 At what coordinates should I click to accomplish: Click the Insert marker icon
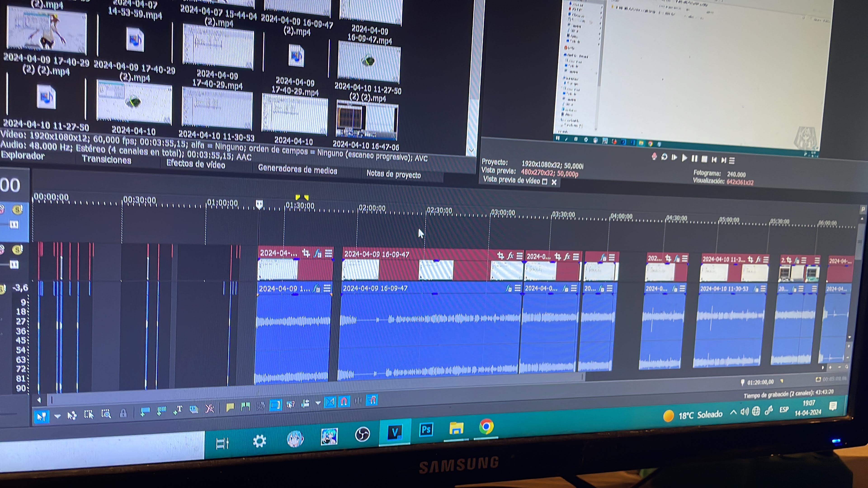pyautogui.click(x=145, y=412)
